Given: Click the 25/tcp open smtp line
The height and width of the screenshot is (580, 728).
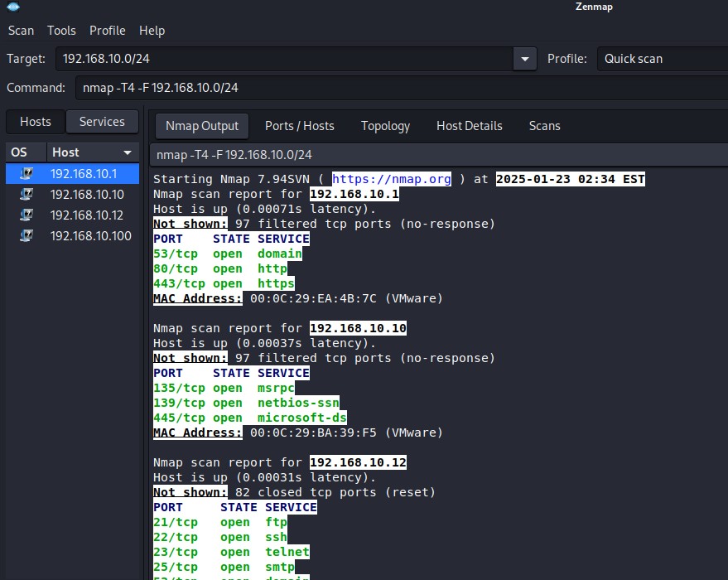Looking at the screenshot, I should click(x=224, y=567).
